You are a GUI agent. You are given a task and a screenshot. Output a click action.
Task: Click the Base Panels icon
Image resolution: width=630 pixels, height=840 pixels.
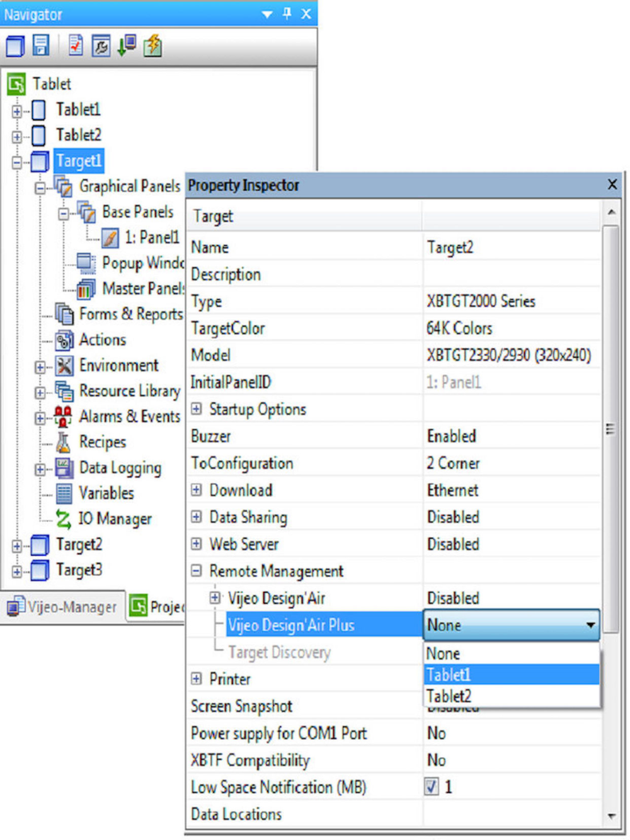[86, 212]
